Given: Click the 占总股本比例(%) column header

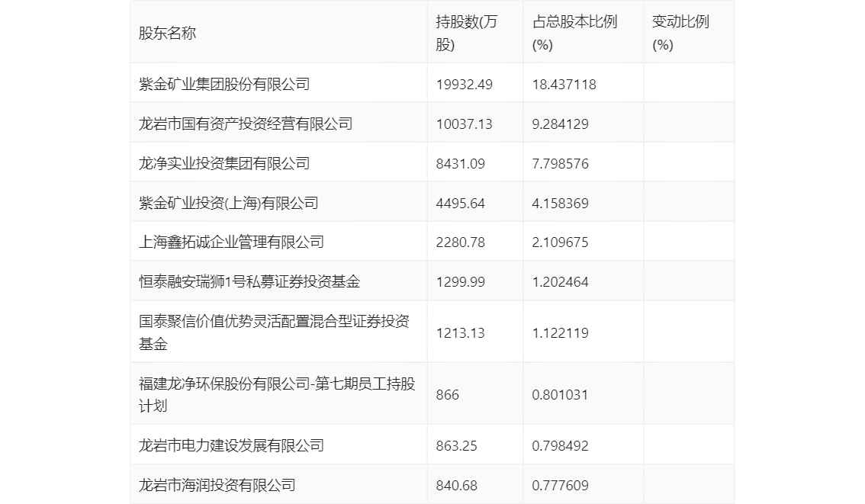Looking at the screenshot, I should point(574,33).
